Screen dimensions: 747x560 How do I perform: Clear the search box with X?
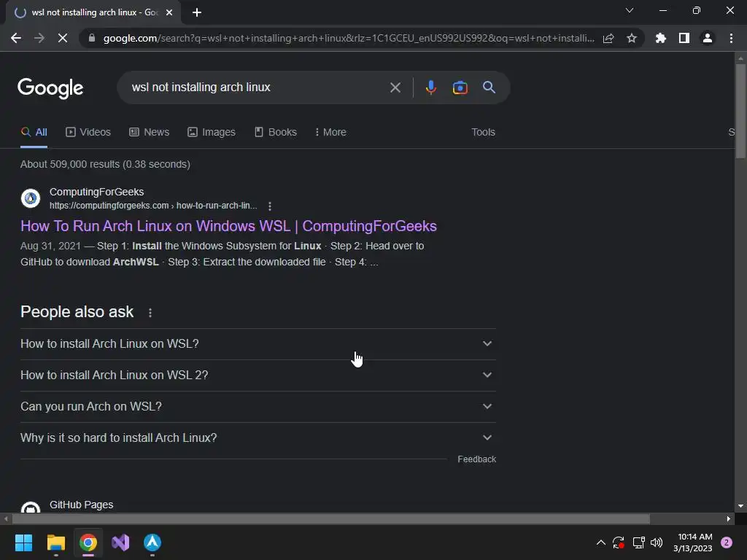395,87
